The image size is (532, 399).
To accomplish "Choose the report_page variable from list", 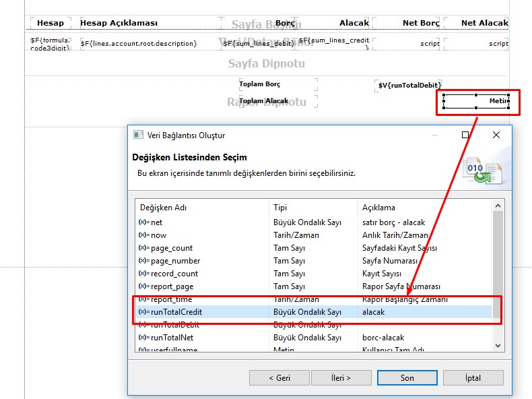I will (x=173, y=286).
